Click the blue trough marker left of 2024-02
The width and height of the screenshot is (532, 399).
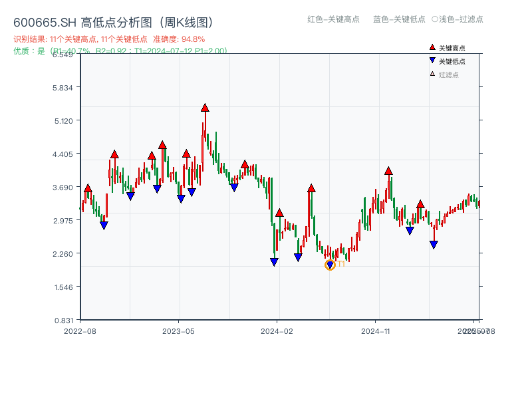[273, 262]
